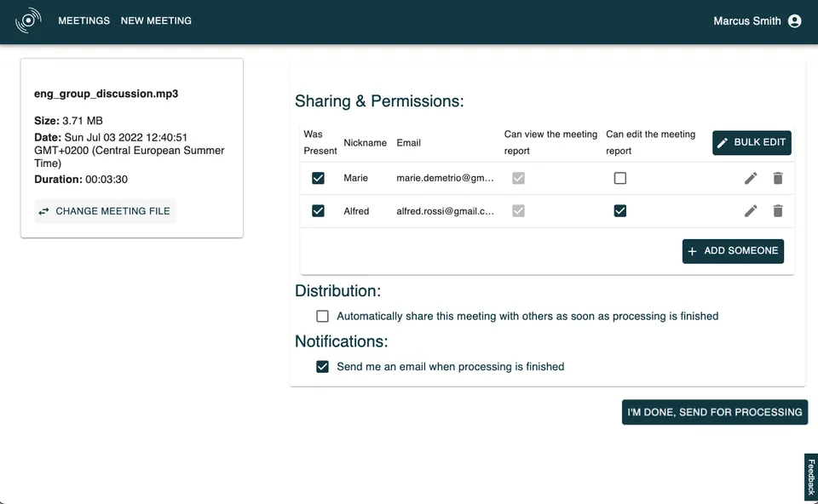Viewport: 818px width, 504px height.
Task: Delete Alfred's row with the trash icon
Action: point(778,211)
